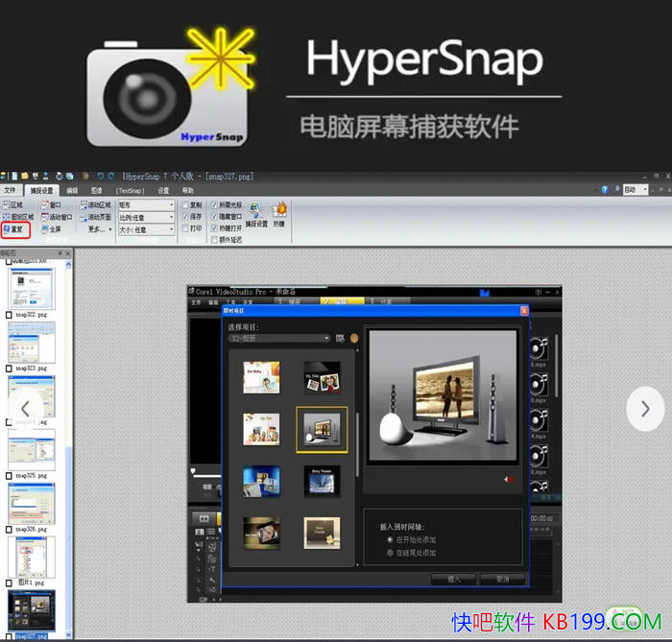This screenshot has width=672, height=642.
Task: Open the 大小:任意 size dropdown
Action: 147,229
